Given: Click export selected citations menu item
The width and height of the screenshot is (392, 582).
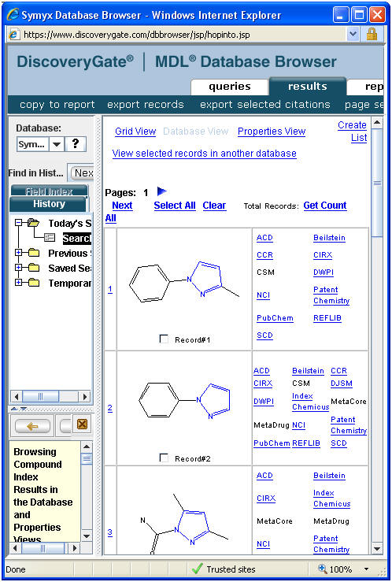Looking at the screenshot, I should pos(264,105).
